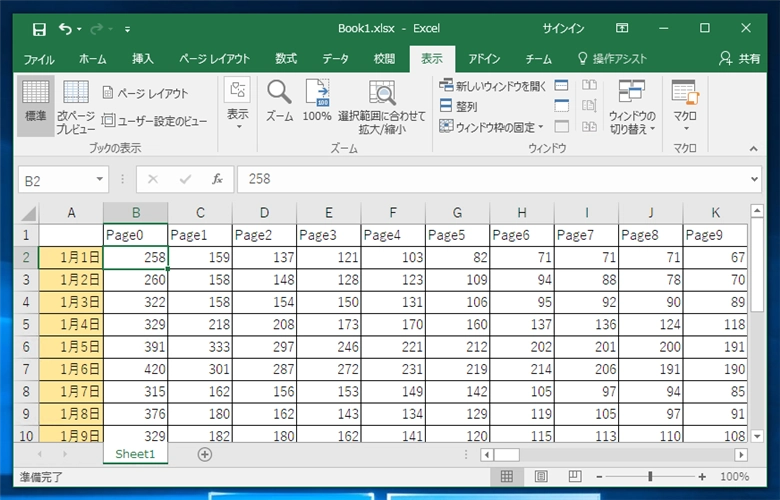This screenshot has height=500, width=780.
Task: Open the ズーム magnifier dialog
Action: 279,101
